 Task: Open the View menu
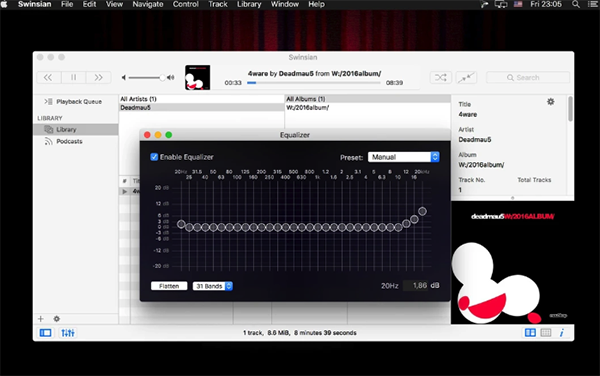[114, 4]
